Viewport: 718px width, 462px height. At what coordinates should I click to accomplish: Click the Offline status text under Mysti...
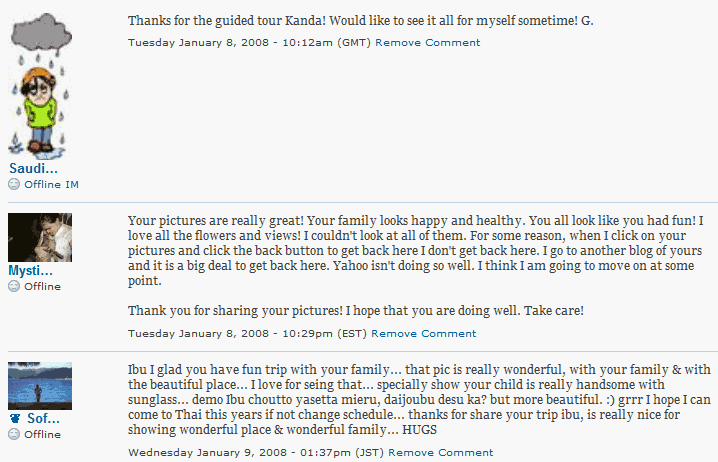pos(43,287)
